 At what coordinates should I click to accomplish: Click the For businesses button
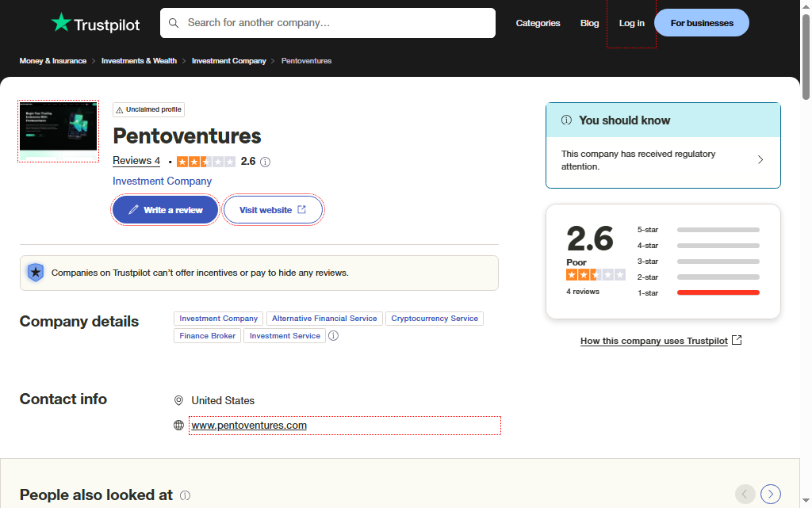(x=702, y=23)
